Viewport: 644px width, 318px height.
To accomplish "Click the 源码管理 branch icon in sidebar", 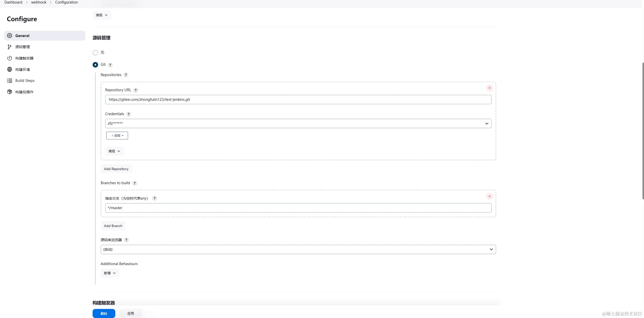I will pos(10,47).
